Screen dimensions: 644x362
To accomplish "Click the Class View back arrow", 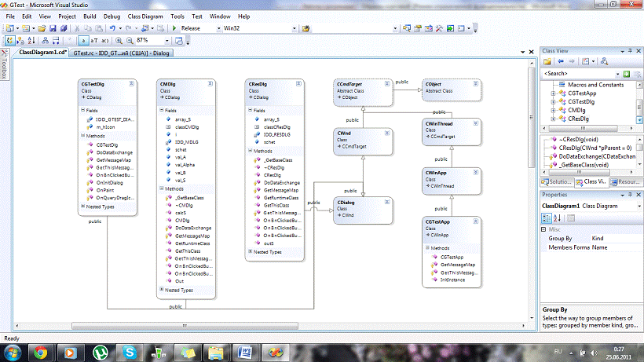I will [562, 61].
